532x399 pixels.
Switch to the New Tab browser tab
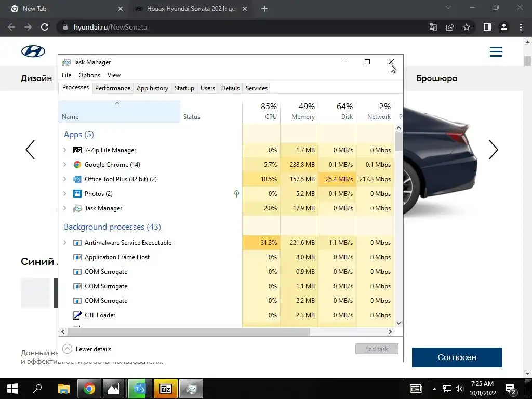pos(66,9)
